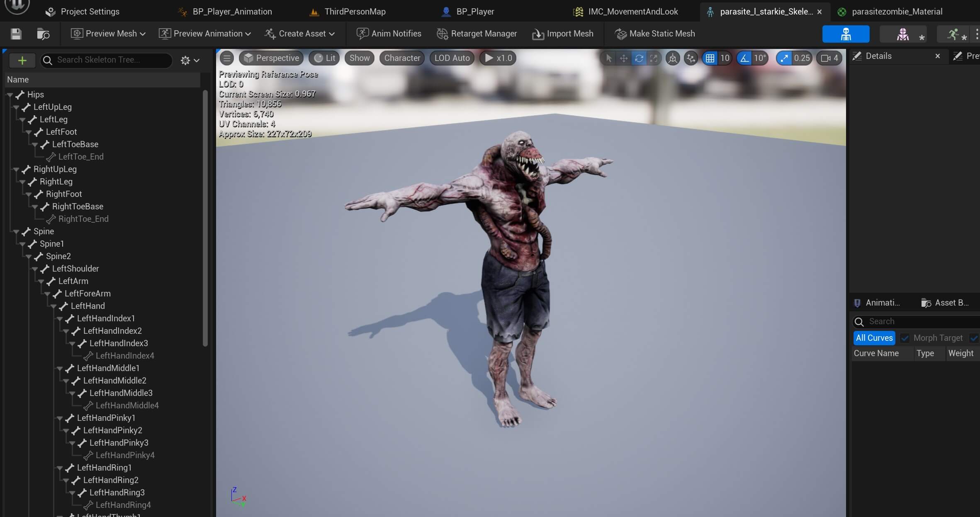Open the Preview Mesh dropdown
Image resolution: width=980 pixels, height=517 pixels.
(108, 34)
